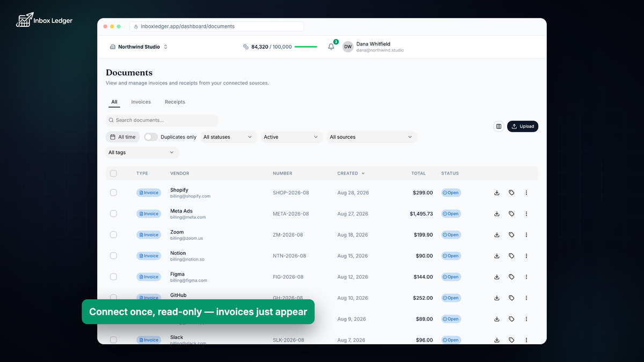Screen dimensions: 644x362
Task: Open the notifications bell
Action: (x=331, y=47)
